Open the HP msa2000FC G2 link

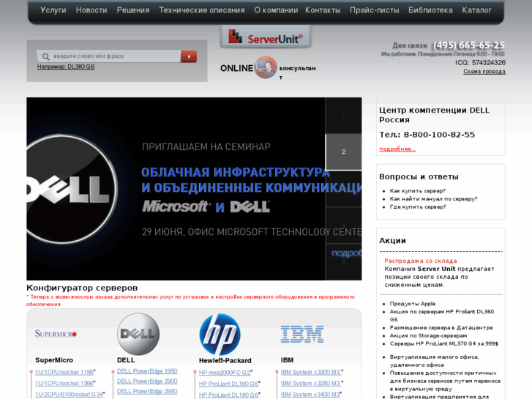point(225,373)
